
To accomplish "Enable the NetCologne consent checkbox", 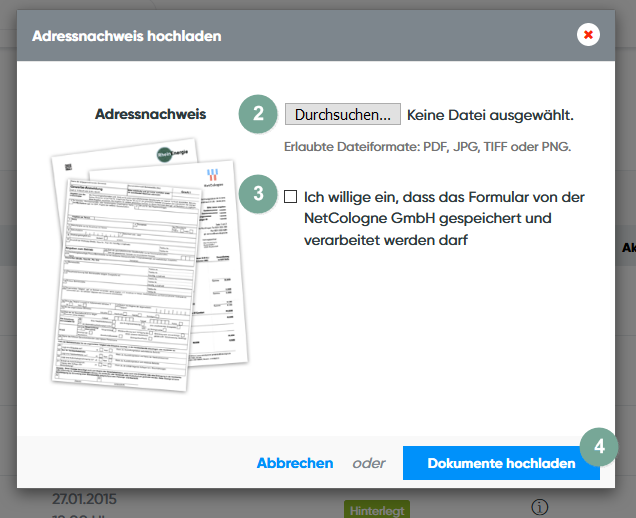I will (x=291, y=197).
